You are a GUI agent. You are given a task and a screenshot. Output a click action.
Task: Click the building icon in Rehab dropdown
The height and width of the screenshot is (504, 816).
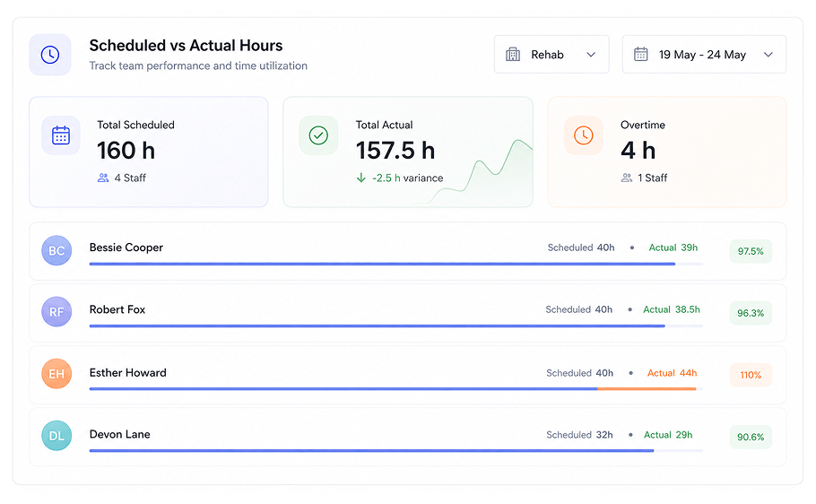[513, 54]
